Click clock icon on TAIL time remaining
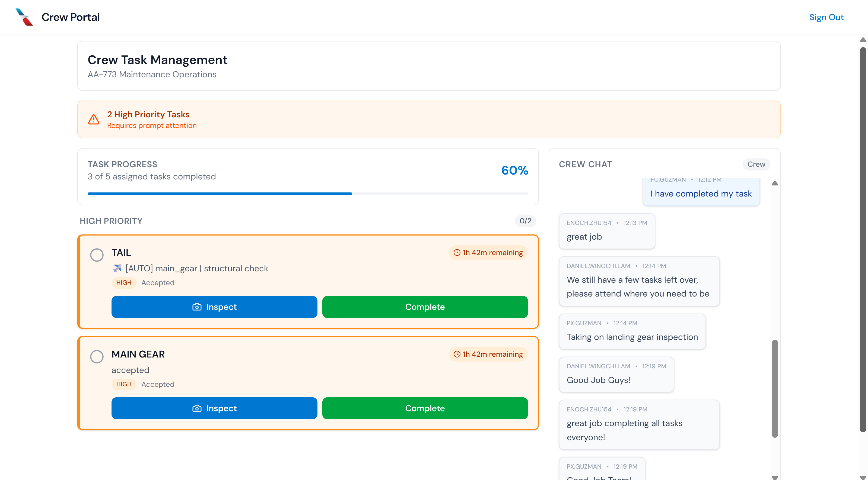868x480 pixels. pyautogui.click(x=457, y=252)
